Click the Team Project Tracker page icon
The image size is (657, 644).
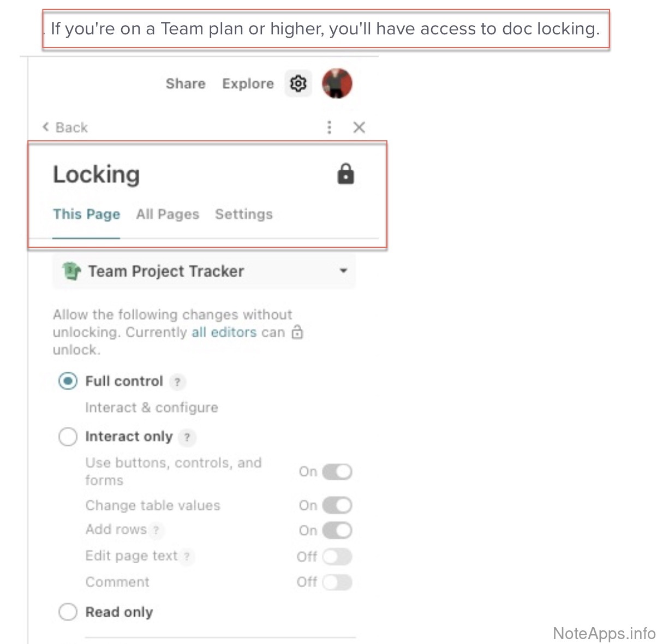[71, 271]
